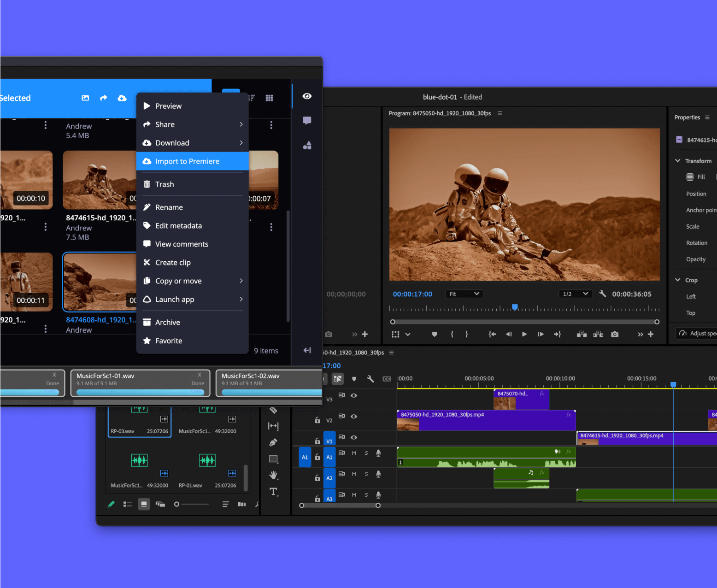
Task: Open Edit metadata menu entry
Action: point(192,226)
